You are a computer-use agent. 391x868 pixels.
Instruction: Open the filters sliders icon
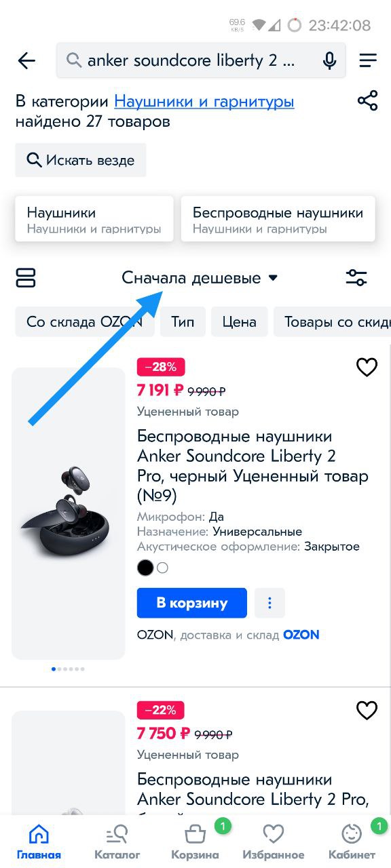(x=356, y=278)
